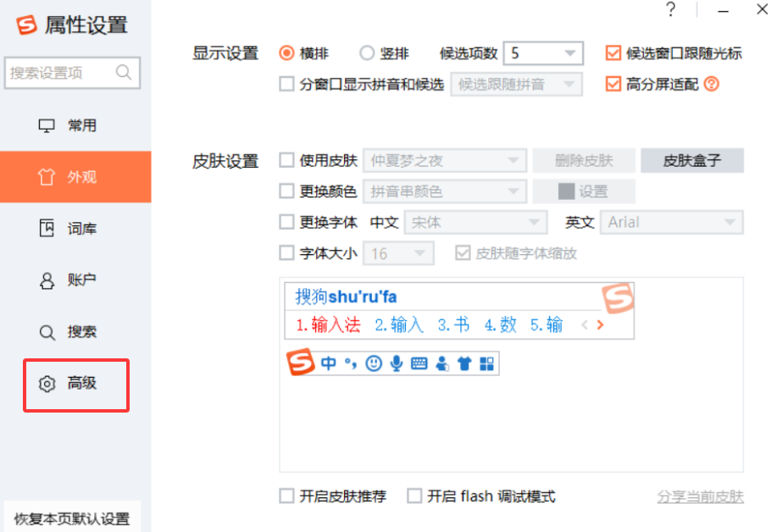The image size is (777, 532).
Task: Click the next page arrow in candidate preview
Action: (x=600, y=324)
